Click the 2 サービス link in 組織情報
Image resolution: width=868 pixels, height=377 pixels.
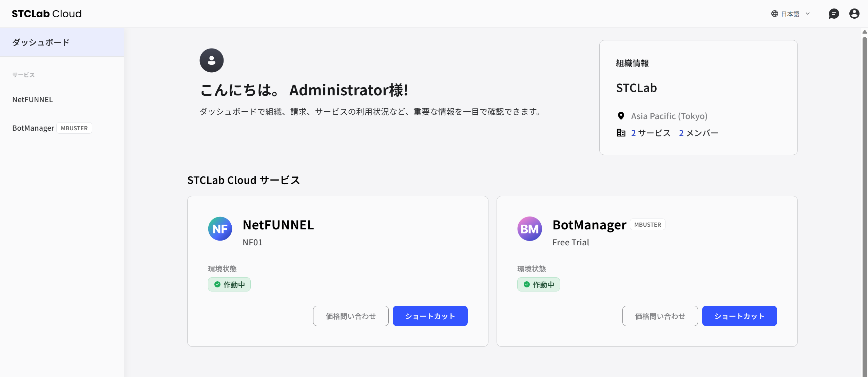pos(651,132)
